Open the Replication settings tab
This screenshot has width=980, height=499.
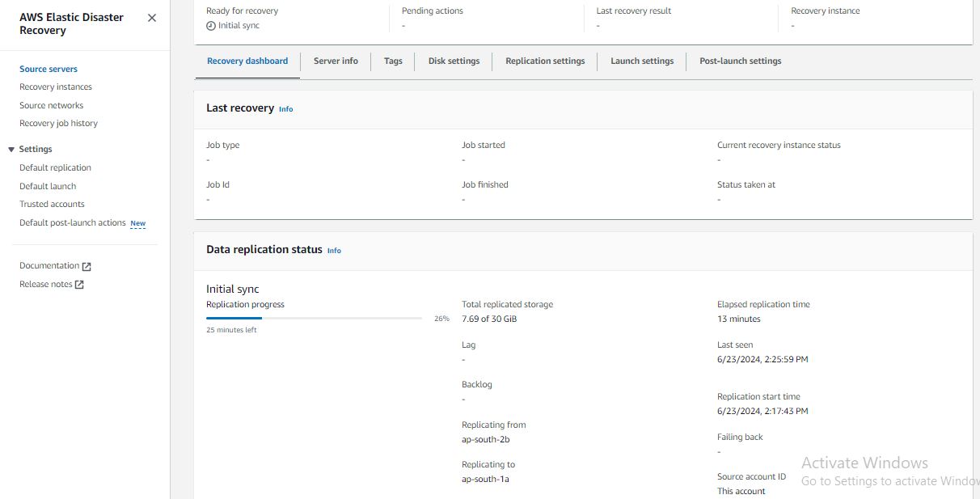coord(545,61)
